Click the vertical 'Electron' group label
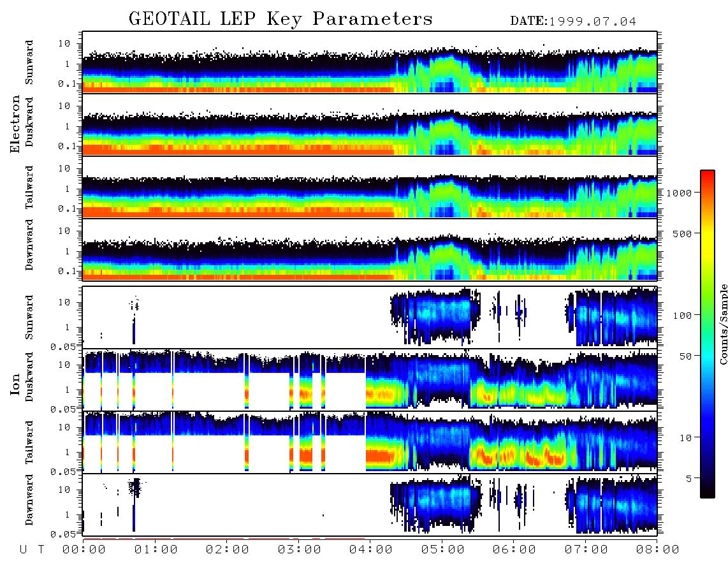This screenshot has height=561, width=728. [15, 124]
